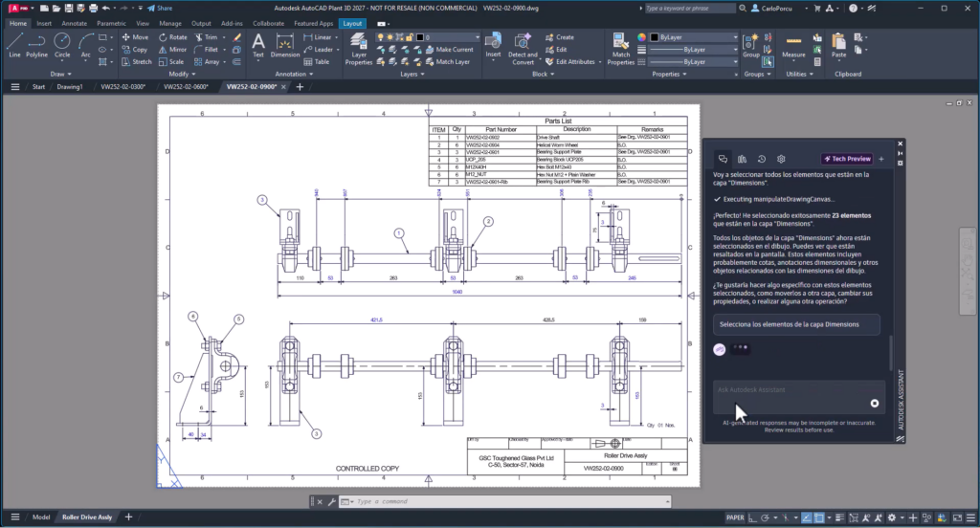Click the command line input
Screen dimensions: 980x528
click(x=506, y=501)
